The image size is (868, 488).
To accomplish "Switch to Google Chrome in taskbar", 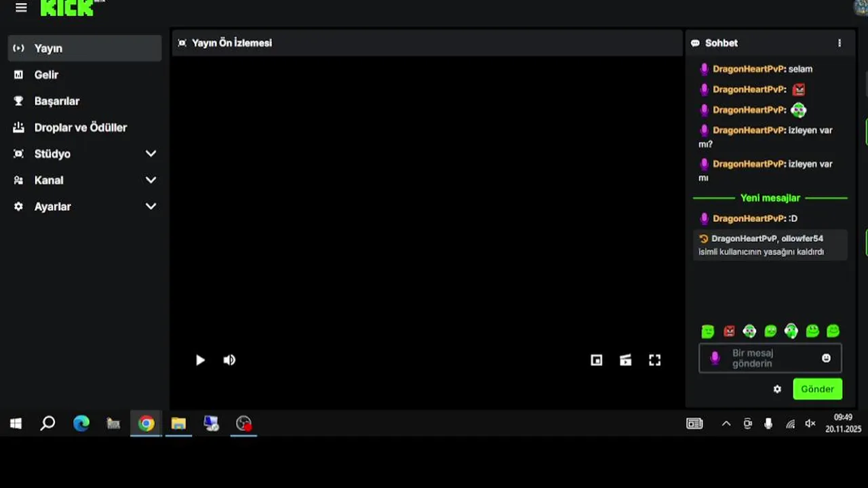I will tap(146, 424).
